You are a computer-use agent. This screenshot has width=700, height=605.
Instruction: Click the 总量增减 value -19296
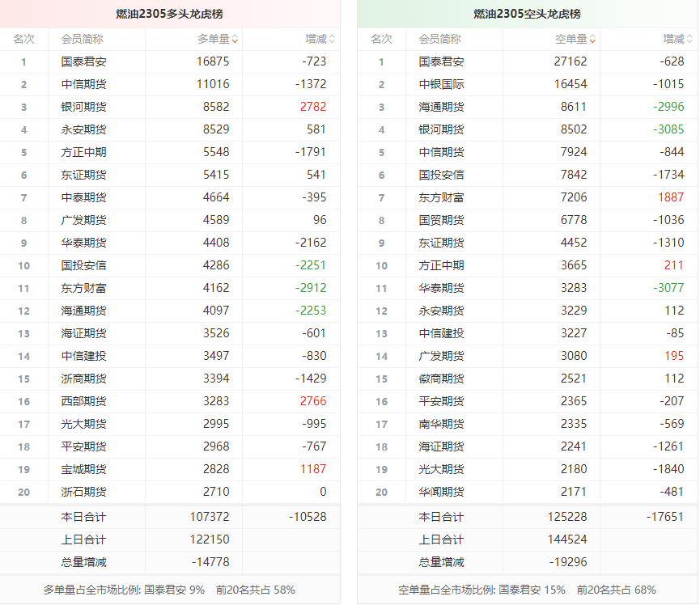tap(568, 562)
